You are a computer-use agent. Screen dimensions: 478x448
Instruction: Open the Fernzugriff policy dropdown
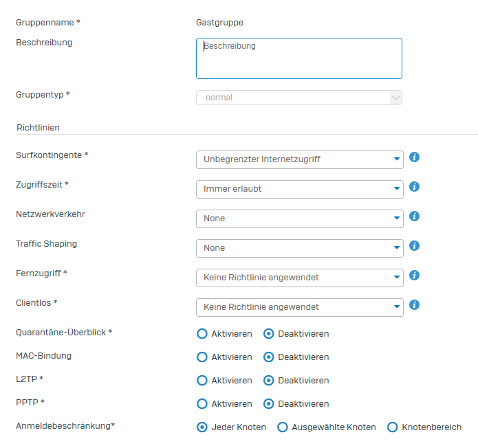[x=300, y=278]
